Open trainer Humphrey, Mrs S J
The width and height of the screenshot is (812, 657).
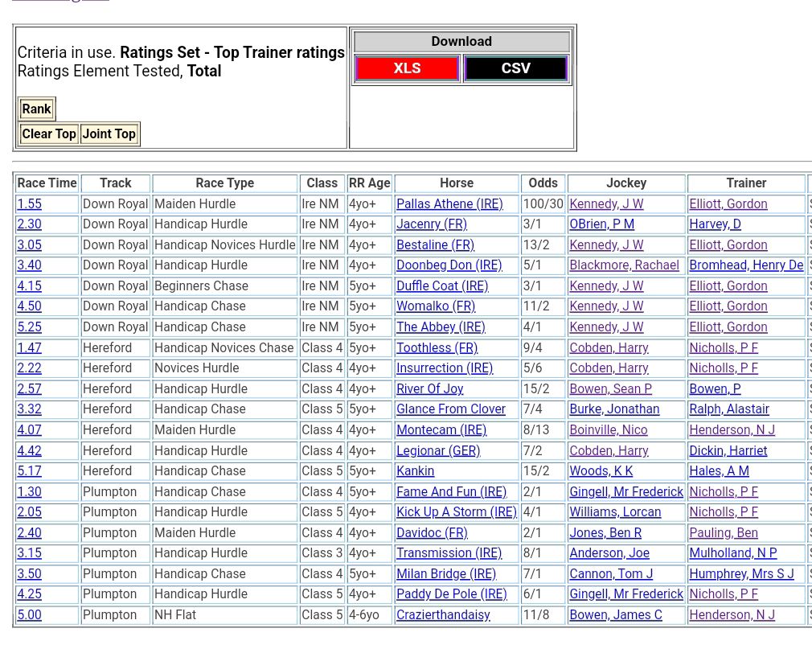pos(741,574)
